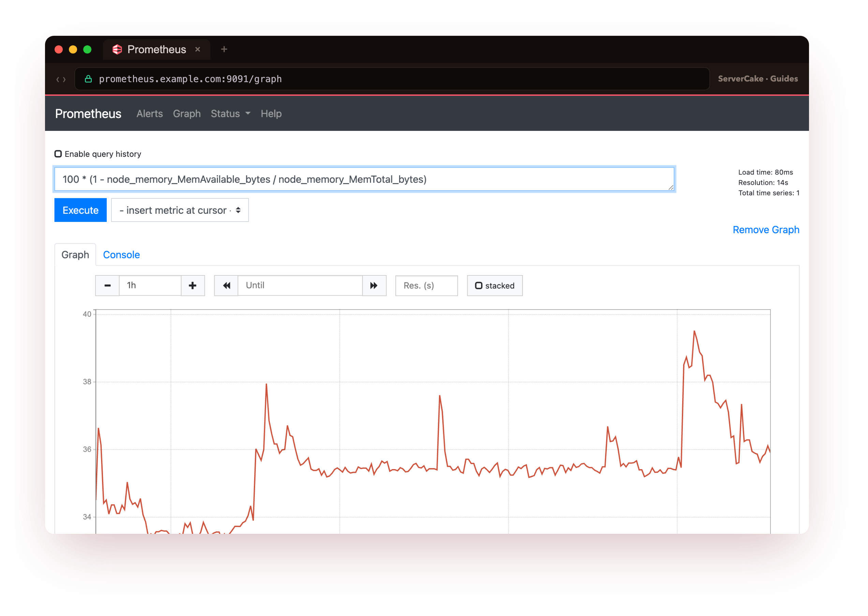This screenshot has width=868, height=616.
Task: Close the Prometheus browser tab
Action: coord(198,49)
